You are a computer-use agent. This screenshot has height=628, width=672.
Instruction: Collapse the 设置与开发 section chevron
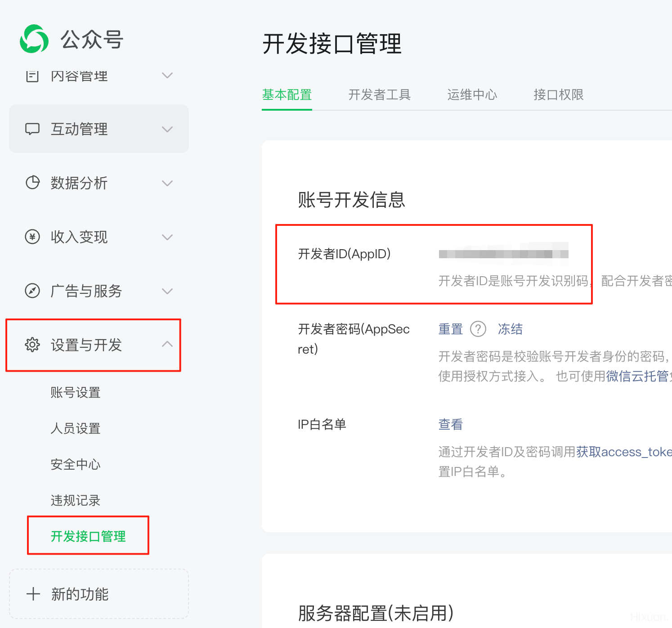tap(167, 344)
